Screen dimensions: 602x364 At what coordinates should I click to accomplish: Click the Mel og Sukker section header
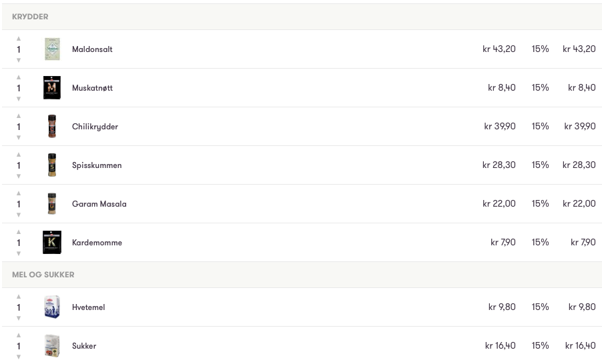(x=43, y=275)
